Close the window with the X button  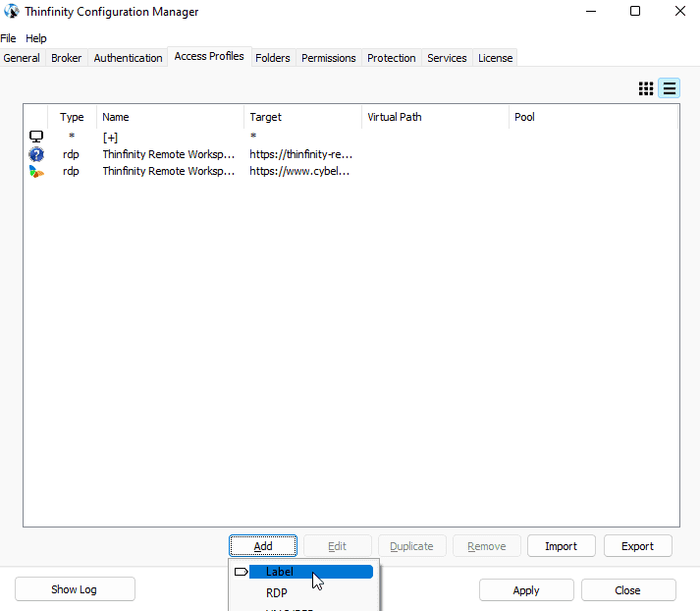(x=680, y=11)
